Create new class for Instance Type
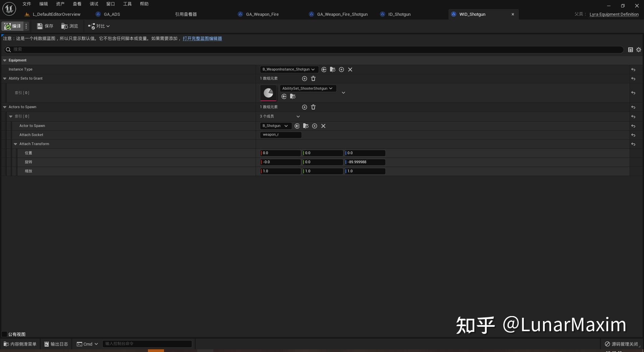Viewport: 644px width, 352px height. [x=341, y=70]
